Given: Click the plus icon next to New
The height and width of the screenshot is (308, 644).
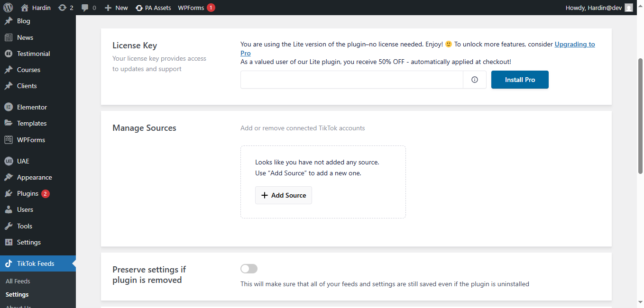Looking at the screenshot, I should (108, 8).
